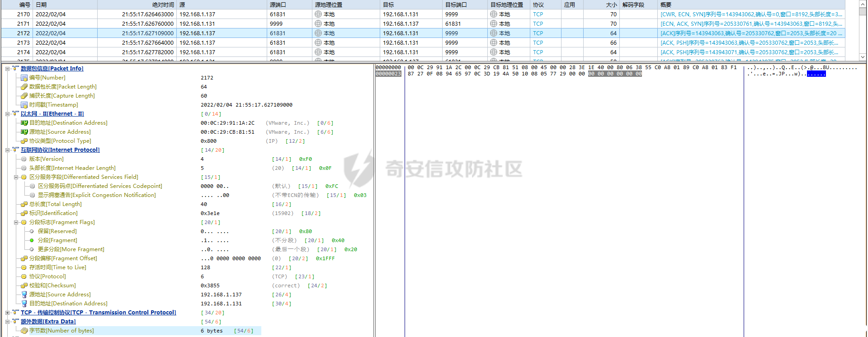Click the destination globe icon in packet row 2173

click(494, 42)
